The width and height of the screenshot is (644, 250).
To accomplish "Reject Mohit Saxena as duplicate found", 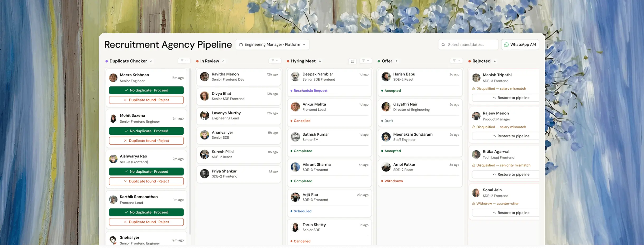I will click(146, 141).
